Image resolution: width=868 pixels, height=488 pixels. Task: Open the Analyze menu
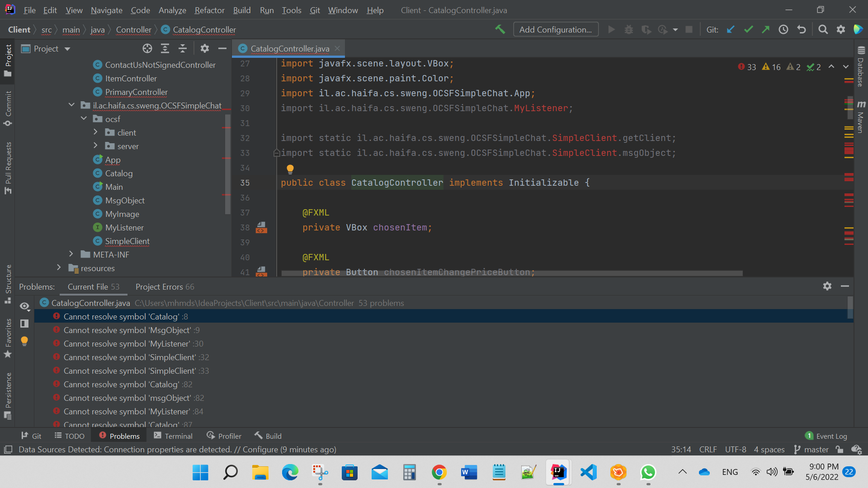point(172,10)
